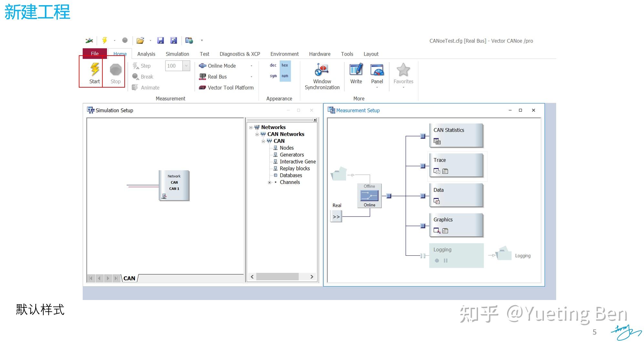Toggle dec number display
This screenshot has width=644, height=343.
(273, 65)
